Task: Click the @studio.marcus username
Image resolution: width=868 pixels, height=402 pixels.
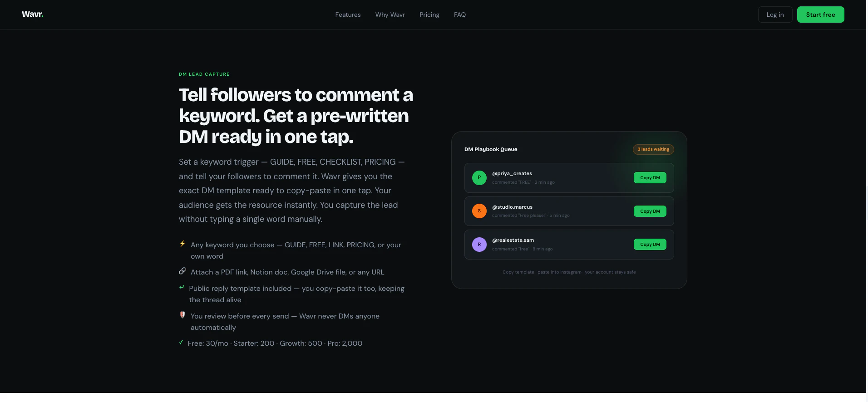Action: coord(512,207)
